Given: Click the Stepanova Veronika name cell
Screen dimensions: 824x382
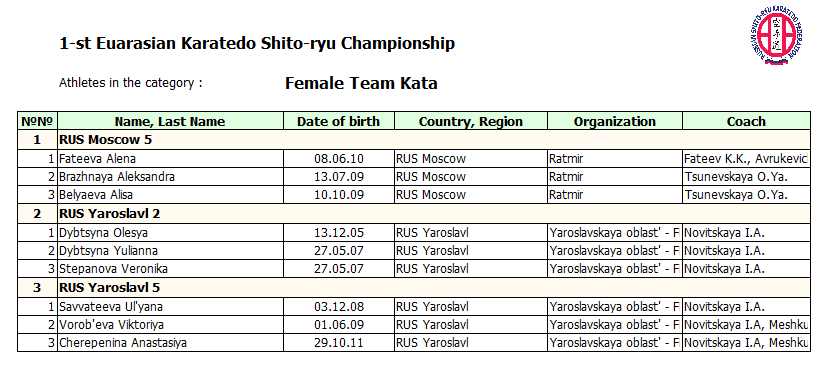Looking at the screenshot, I should [170, 269].
